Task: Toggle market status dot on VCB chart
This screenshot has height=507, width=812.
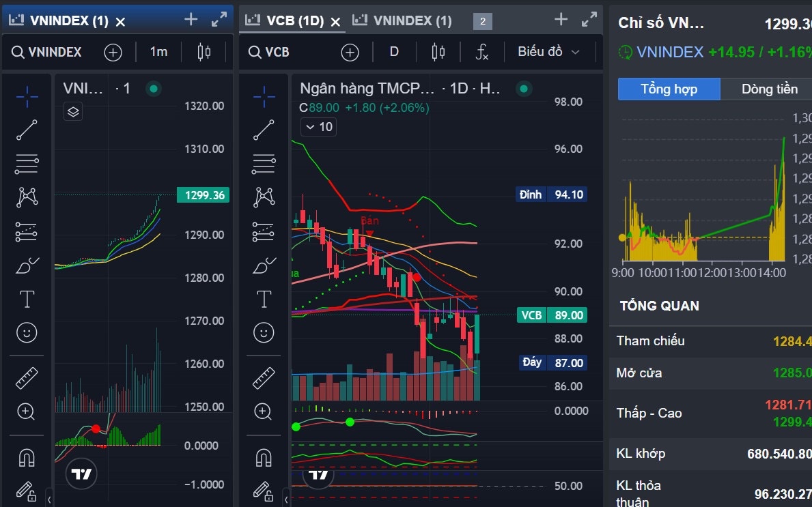Action: click(524, 89)
